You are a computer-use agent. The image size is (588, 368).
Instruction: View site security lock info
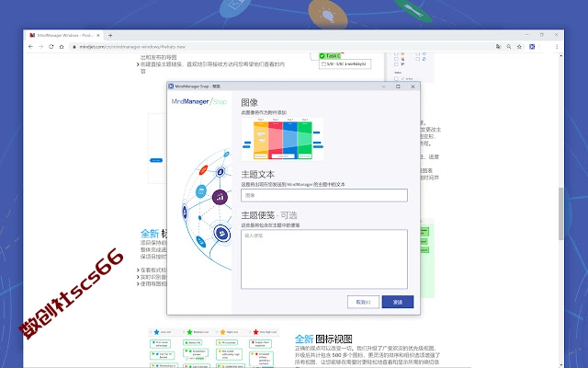(x=74, y=47)
